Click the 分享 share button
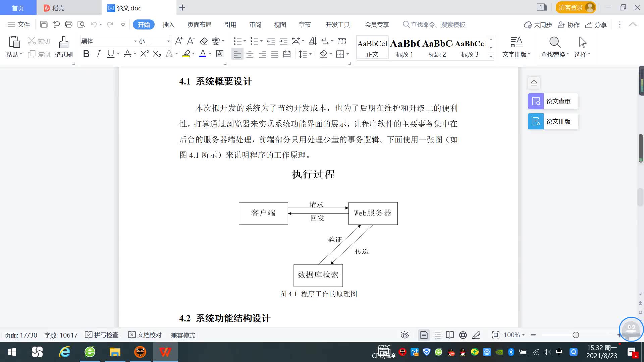The image size is (644, 362). click(x=596, y=25)
